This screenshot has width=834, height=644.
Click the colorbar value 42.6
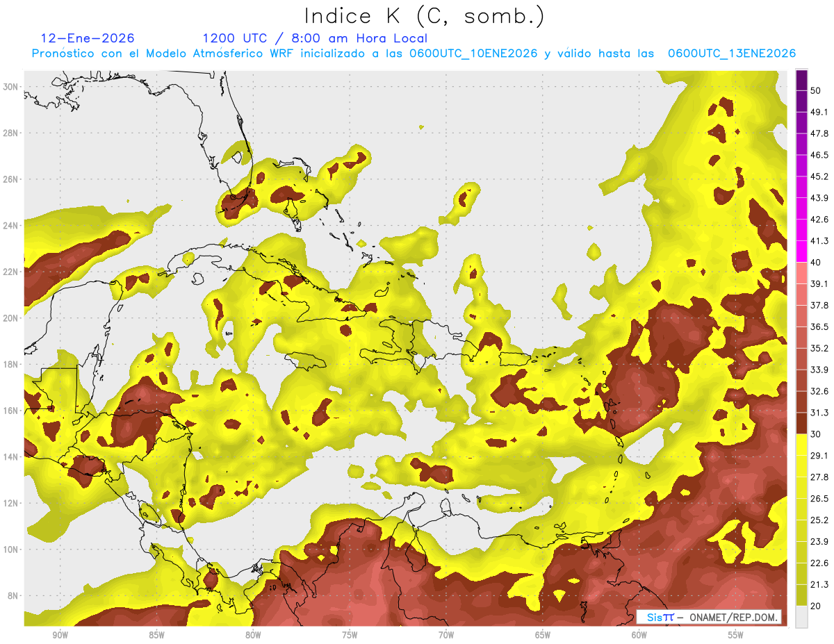[819, 220]
